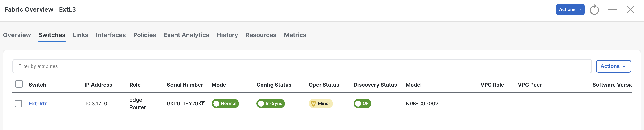Minimize the Fabric Overview panel
644x130 pixels.
click(x=612, y=9)
